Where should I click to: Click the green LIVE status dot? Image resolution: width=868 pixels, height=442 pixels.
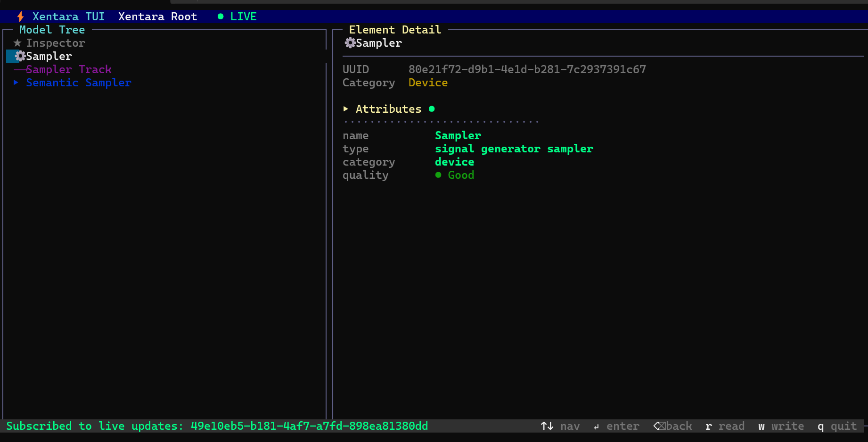coord(221,17)
